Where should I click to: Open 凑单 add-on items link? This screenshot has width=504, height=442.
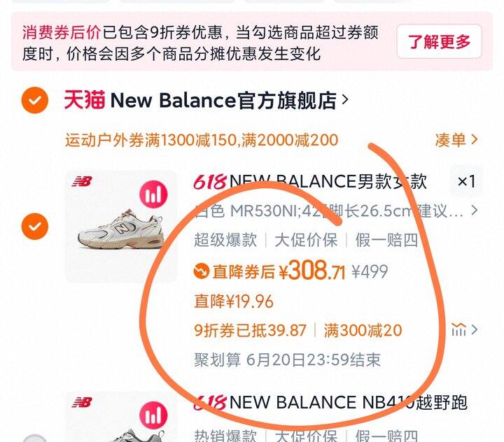click(x=456, y=140)
